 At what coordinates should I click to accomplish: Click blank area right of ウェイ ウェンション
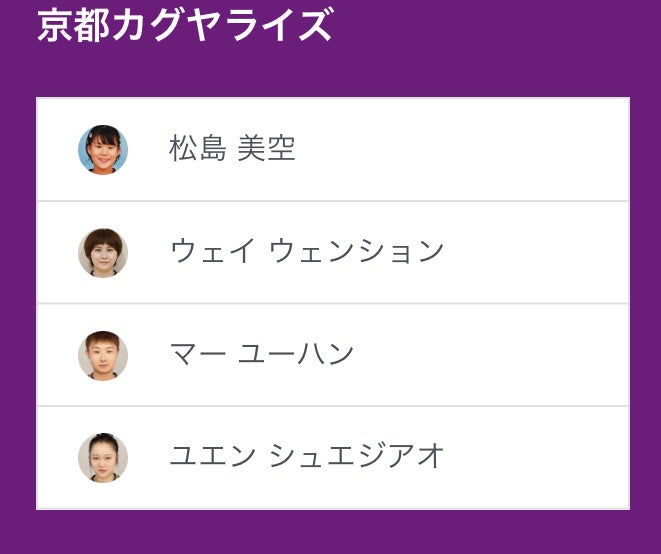pyautogui.click(x=540, y=252)
